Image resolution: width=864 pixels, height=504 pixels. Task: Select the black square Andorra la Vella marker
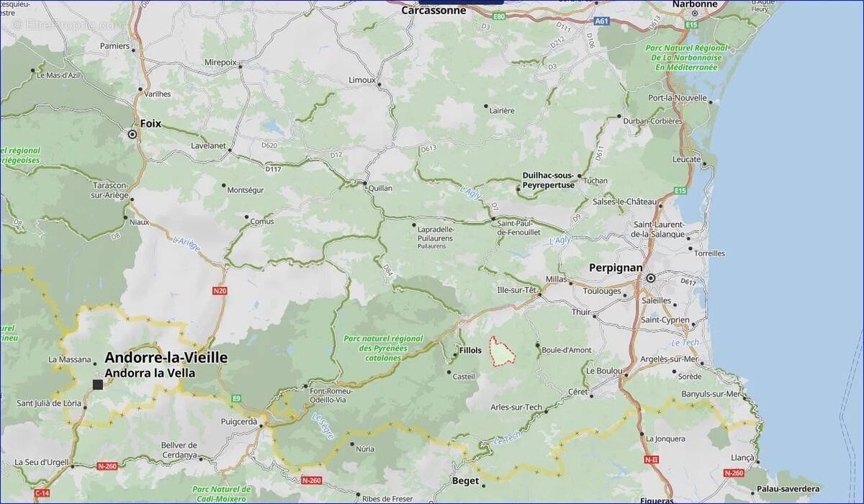[x=98, y=384]
